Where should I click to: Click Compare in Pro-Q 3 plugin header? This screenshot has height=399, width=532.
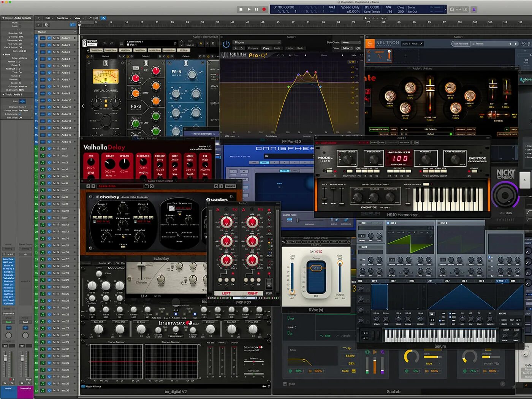[253, 48]
